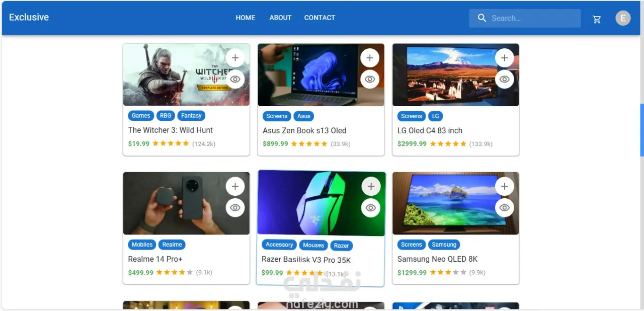The height and width of the screenshot is (311, 644).
Task: Select the Mobiles category tag
Action: tap(141, 244)
